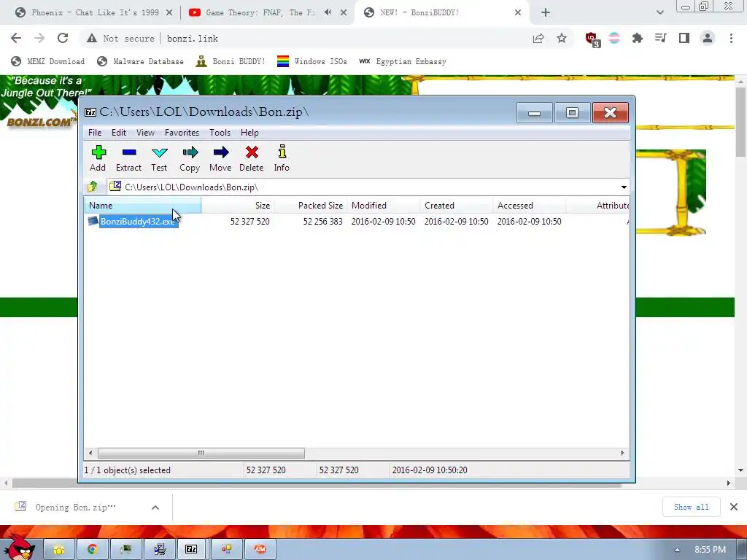Expand the 7-Zip address path dropdown

pos(624,187)
